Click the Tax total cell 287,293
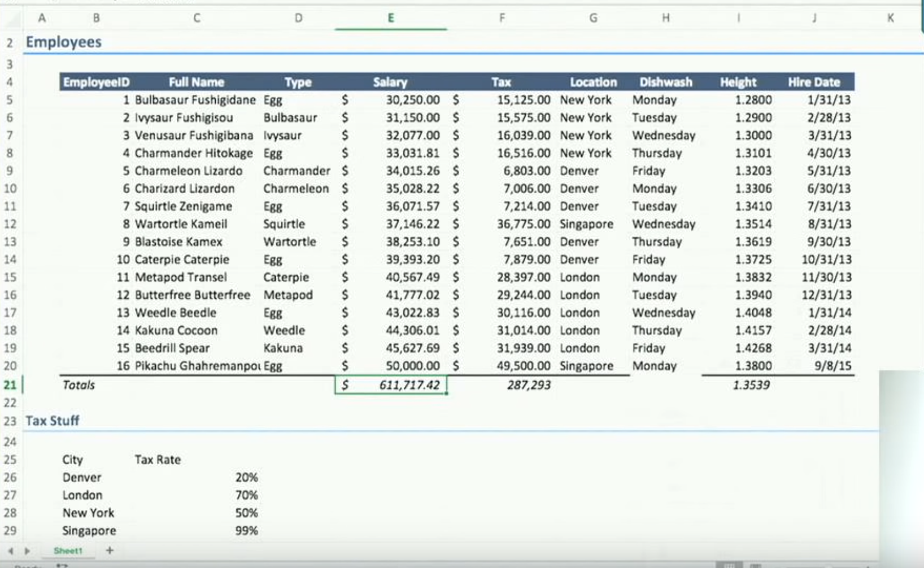The width and height of the screenshot is (924, 568). pyautogui.click(x=528, y=385)
